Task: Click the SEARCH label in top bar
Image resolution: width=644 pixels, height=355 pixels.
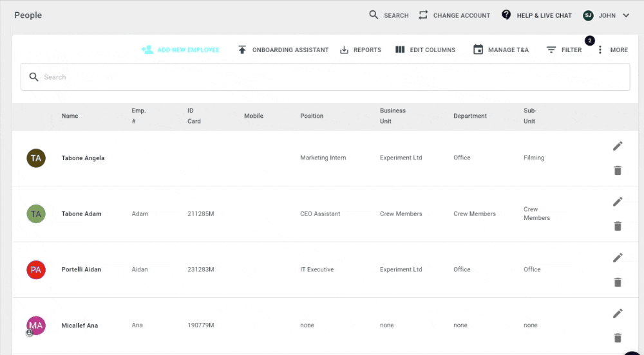Action: click(x=396, y=15)
